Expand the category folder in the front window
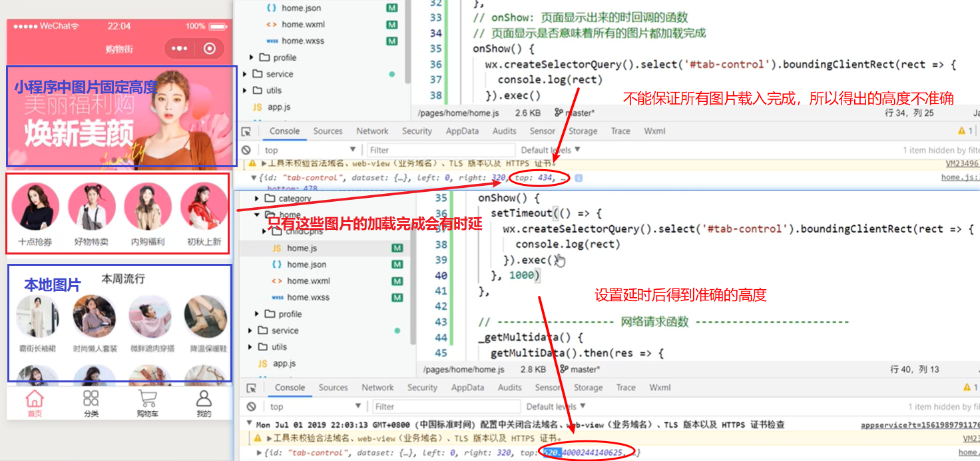This screenshot has height=461, width=980. [x=257, y=199]
